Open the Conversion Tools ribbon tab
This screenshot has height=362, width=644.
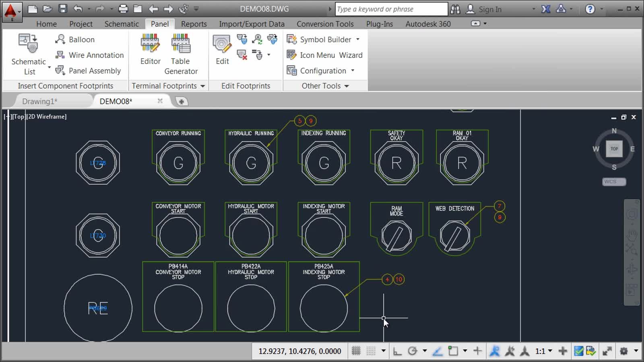pos(324,24)
